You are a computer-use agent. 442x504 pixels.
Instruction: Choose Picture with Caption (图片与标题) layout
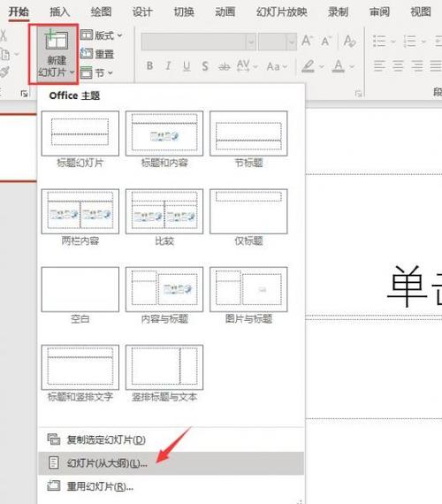[x=248, y=295]
